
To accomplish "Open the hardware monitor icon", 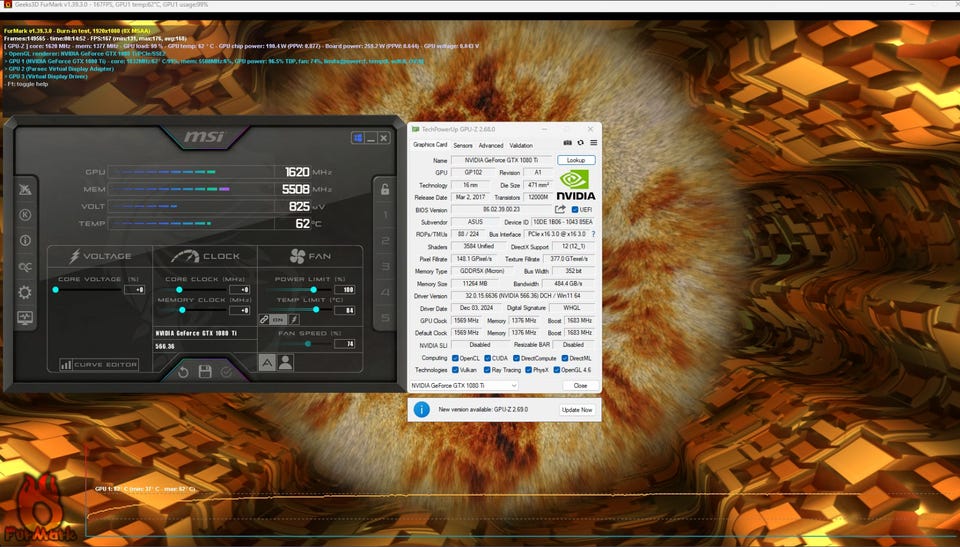I will (25, 318).
